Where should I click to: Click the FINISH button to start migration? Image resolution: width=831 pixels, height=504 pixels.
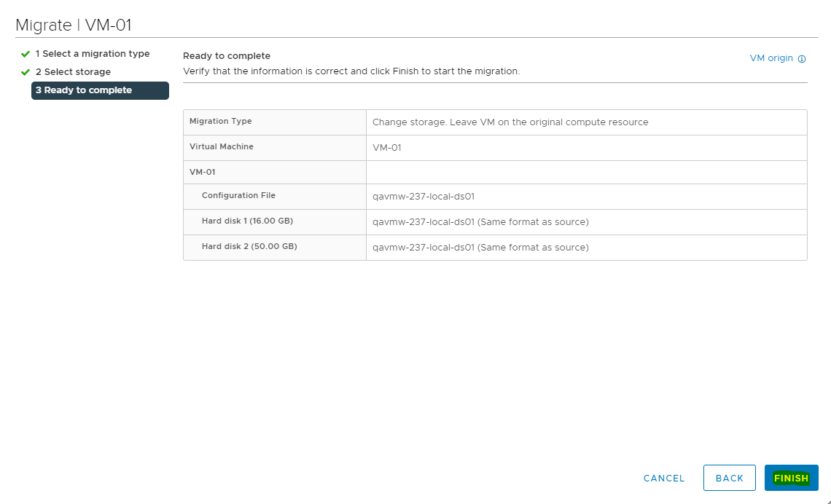[x=791, y=478]
